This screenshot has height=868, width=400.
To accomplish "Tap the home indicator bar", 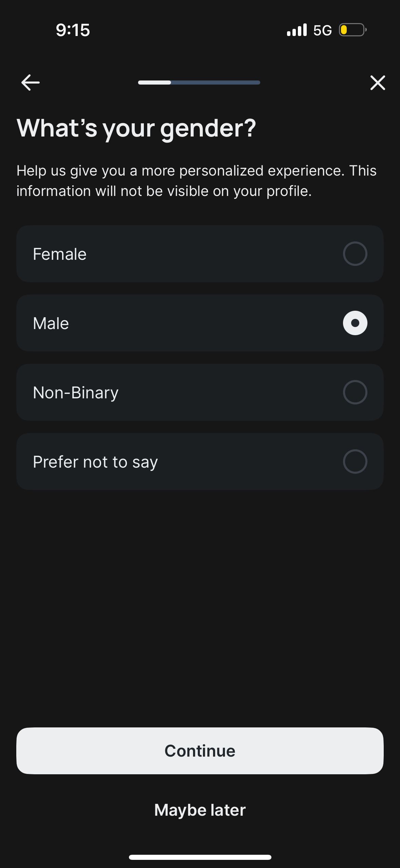I will point(200,857).
